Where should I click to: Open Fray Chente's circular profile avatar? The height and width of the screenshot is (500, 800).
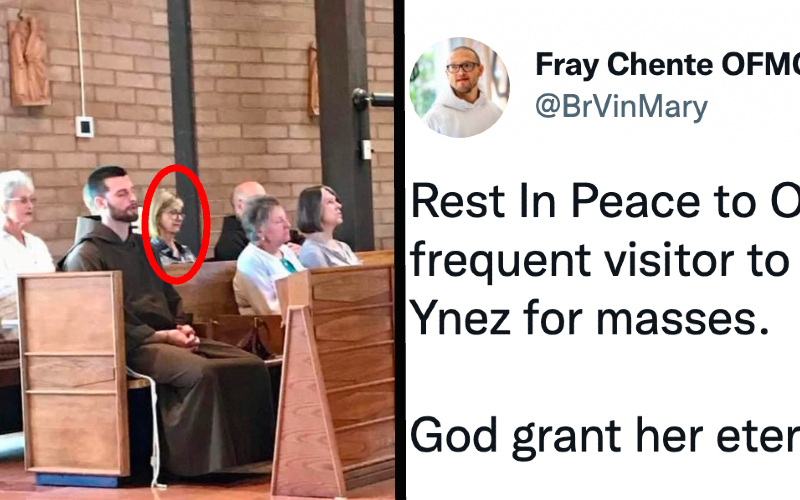459,87
